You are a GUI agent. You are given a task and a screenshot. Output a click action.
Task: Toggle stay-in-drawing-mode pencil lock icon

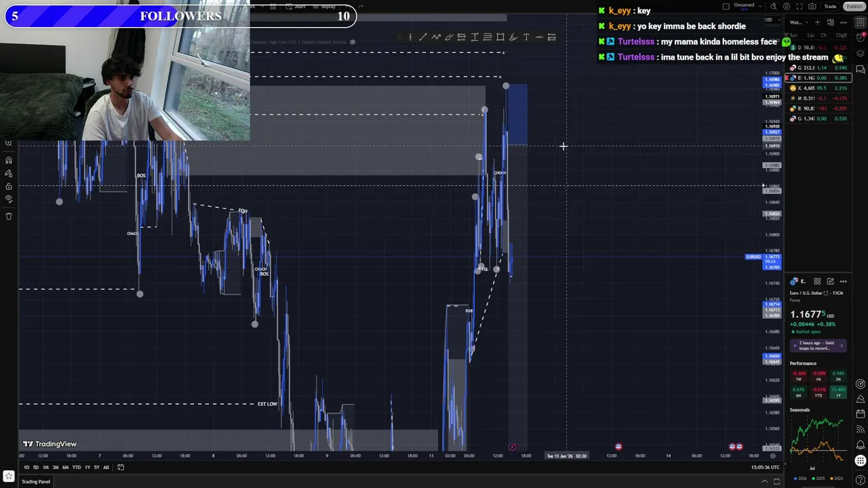tap(9, 174)
